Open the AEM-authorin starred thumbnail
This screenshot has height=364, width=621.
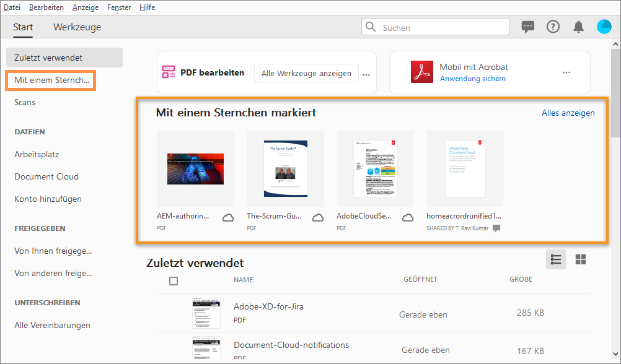[195, 168]
